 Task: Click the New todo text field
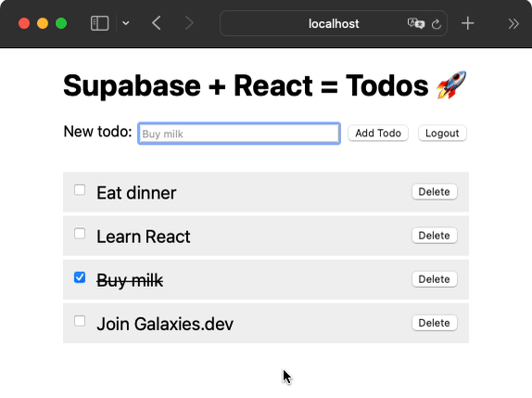239,134
